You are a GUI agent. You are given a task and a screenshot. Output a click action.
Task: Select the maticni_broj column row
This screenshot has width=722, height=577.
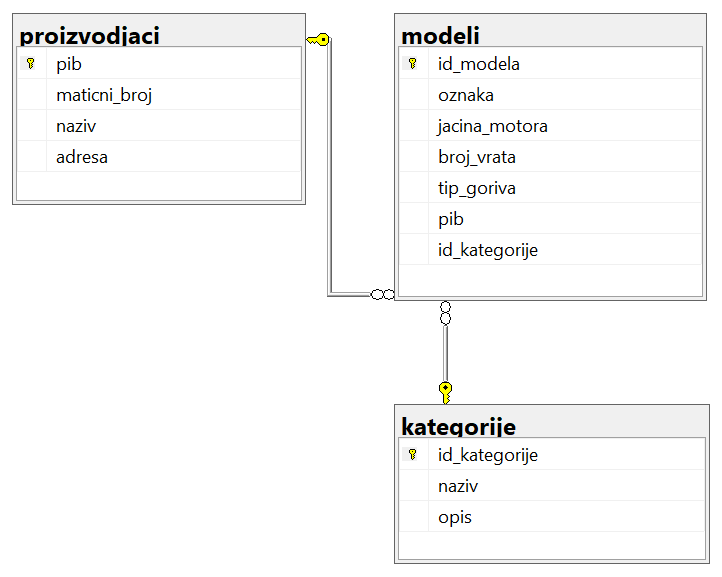159,95
